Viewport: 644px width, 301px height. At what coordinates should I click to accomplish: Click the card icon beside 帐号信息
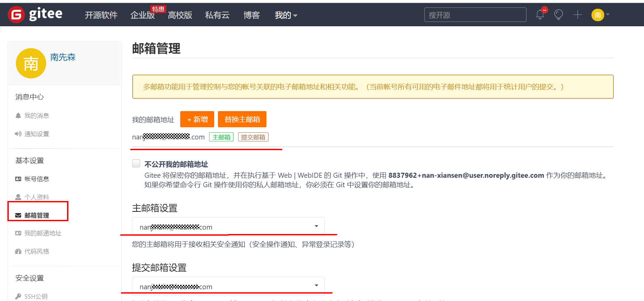coord(18,179)
